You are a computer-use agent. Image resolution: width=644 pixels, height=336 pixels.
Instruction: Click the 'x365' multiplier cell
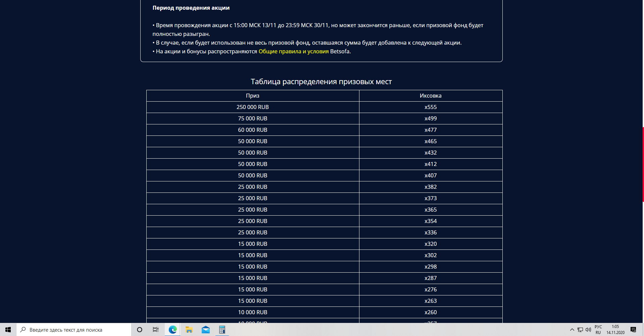431,210
